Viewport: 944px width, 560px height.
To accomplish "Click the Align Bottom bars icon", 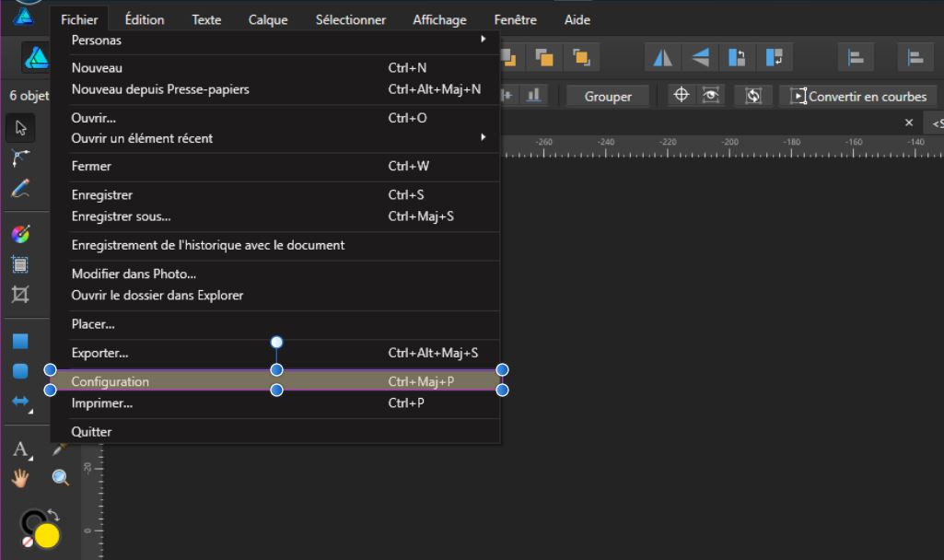I will (533, 95).
